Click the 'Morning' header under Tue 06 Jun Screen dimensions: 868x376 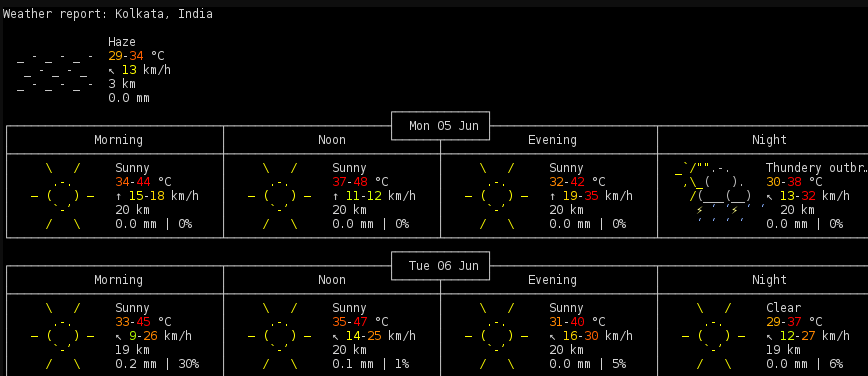[x=118, y=280]
